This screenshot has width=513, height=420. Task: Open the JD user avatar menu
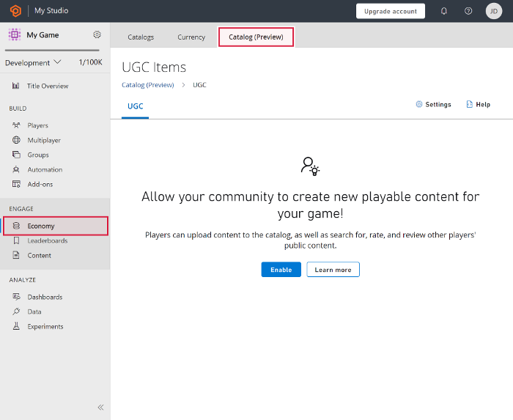494,11
